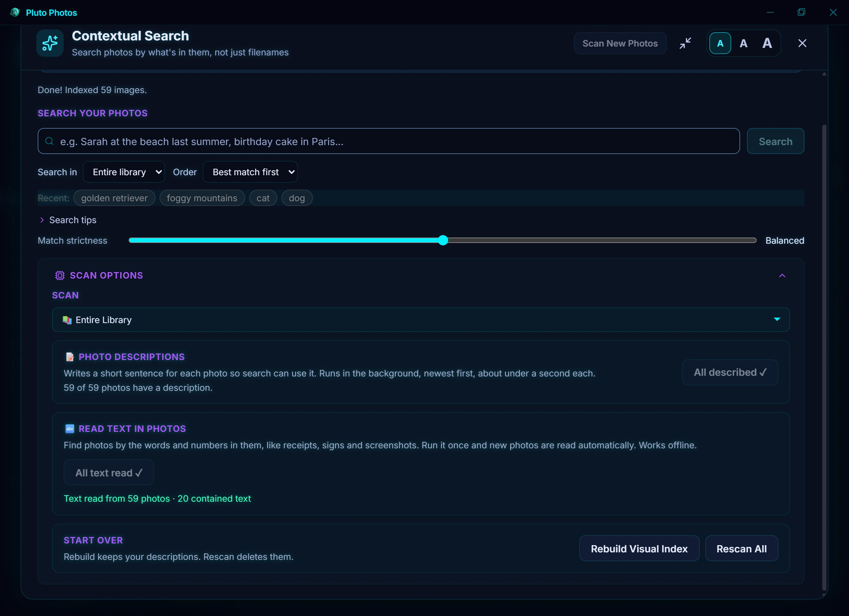Click the Done! Indexed 59 images text
Image resolution: width=849 pixels, height=616 pixels.
click(x=92, y=90)
